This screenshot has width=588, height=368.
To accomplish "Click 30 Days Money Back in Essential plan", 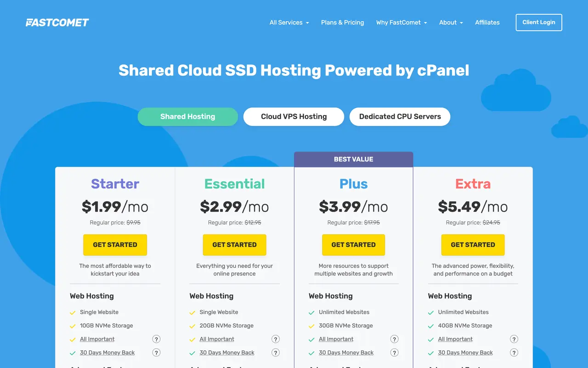I will [227, 353].
